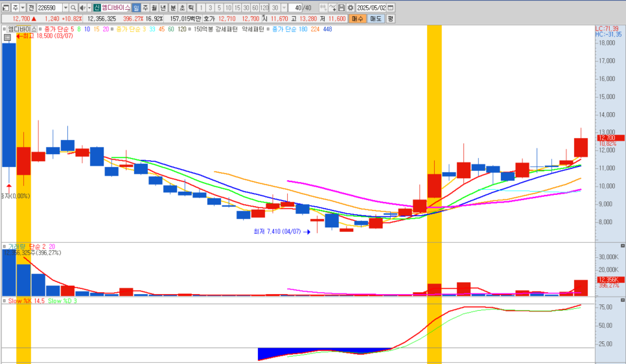626x364 pixels.
Task: Click the line-drawing tool icon
Action: [x=332, y=8]
